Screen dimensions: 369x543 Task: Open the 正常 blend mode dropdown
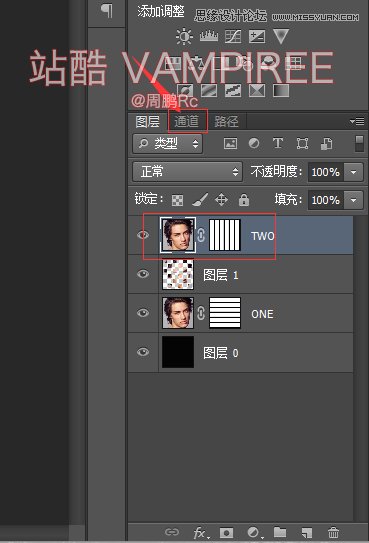point(187,171)
